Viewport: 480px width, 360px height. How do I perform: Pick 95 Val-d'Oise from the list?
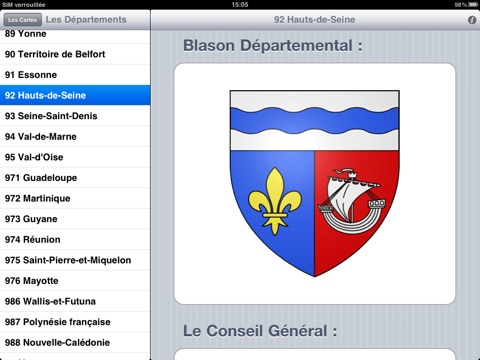coord(75,157)
